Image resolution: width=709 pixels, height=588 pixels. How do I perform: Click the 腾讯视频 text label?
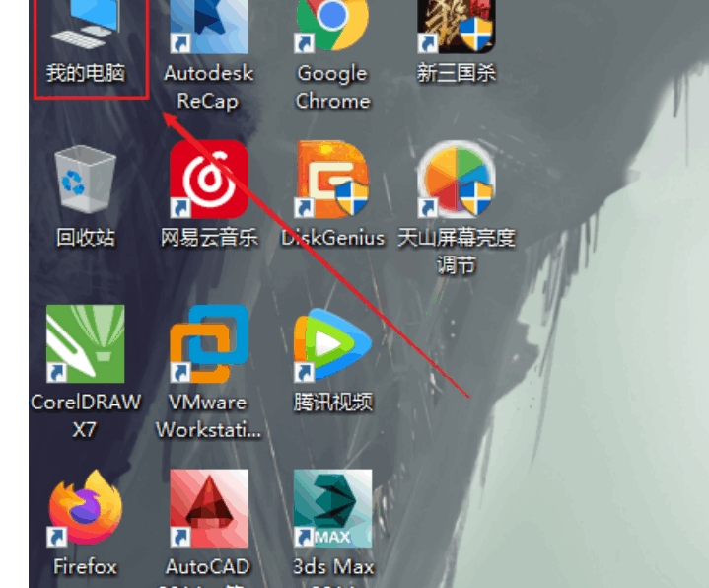[332, 403]
